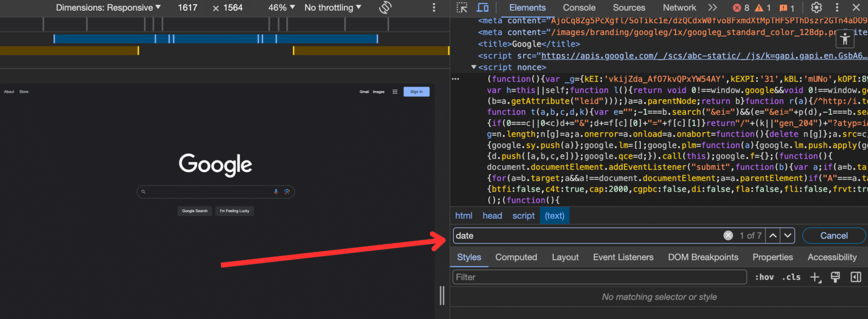
Task: Click the Google Search button
Action: click(195, 211)
